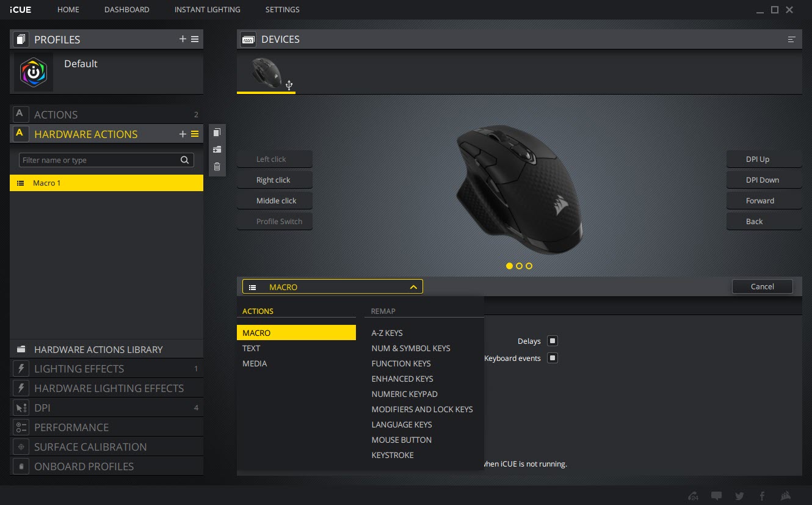This screenshot has width=812, height=505.
Task: Choose NUM & SYMBOL KEYS remap
Action: coord(411,348)
